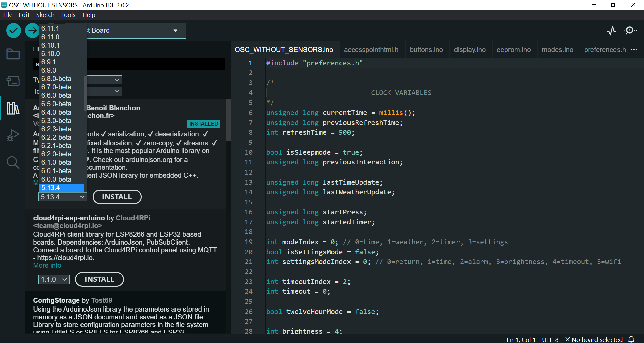Open the Select Board dropdown
The image size is (644, 343).
(175, 30)
